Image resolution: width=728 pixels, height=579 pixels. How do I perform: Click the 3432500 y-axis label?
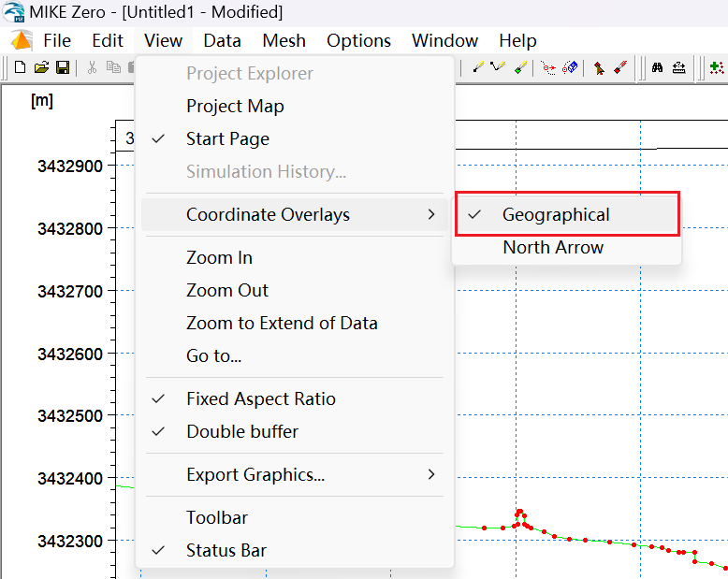click(70, 415)
